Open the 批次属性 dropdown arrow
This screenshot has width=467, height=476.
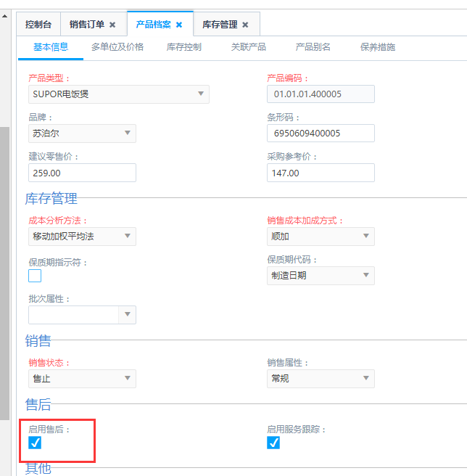tap(128, 315)
